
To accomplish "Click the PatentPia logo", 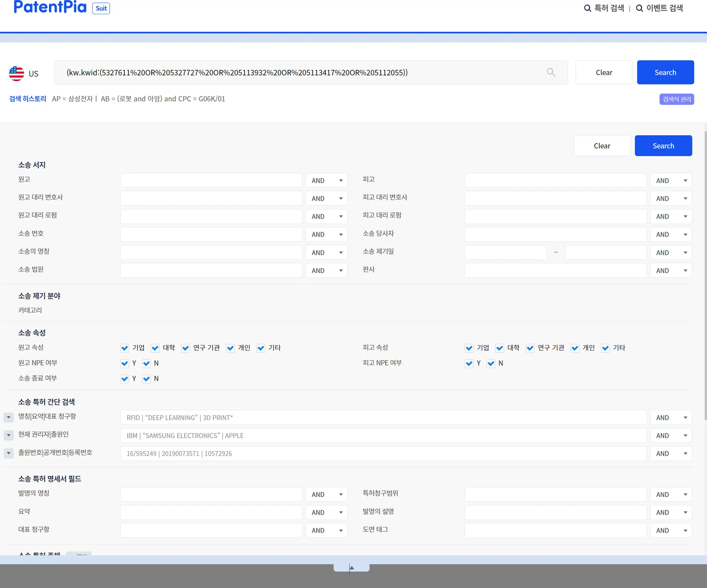I will pyautogui.click(x=50, y=7).
